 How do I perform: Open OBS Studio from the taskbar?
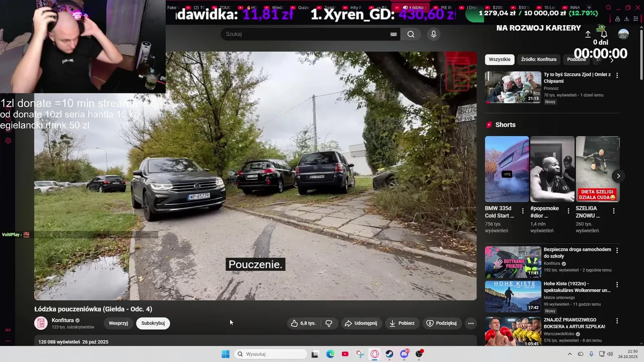coord(419,354)
